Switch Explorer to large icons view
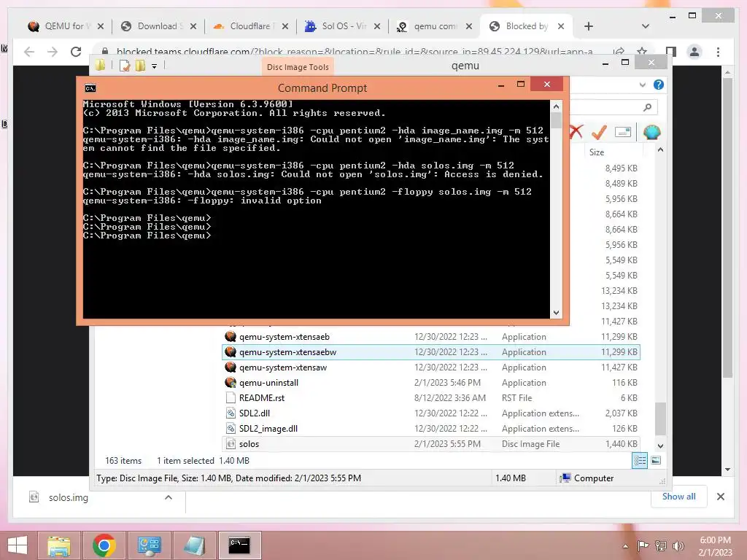Screen dimensions: 747x560 (x=656, y=460)
